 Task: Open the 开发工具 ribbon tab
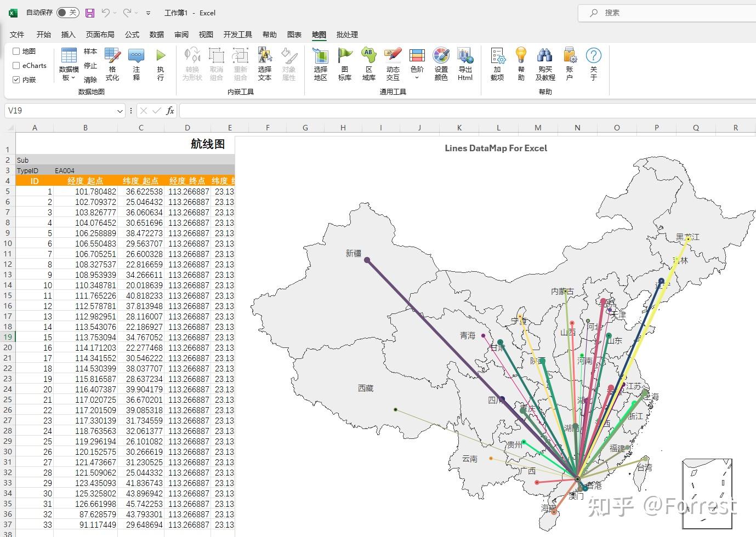[237, 35]
